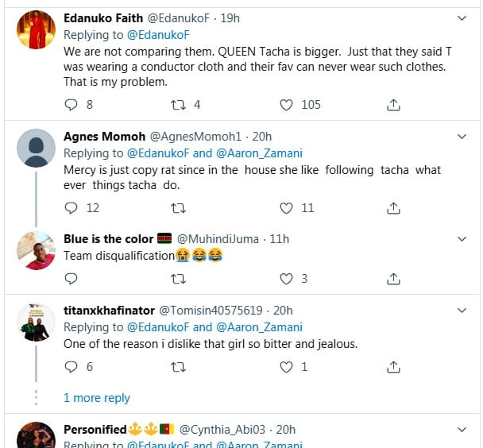Viewport: 483px width, 448px height.
Task: Share Agnes Momoh's tweet
Action: pos(392,208)
